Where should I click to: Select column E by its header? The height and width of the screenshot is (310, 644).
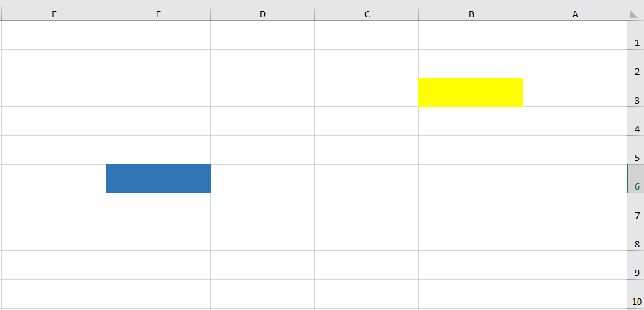tap(158, 14)
